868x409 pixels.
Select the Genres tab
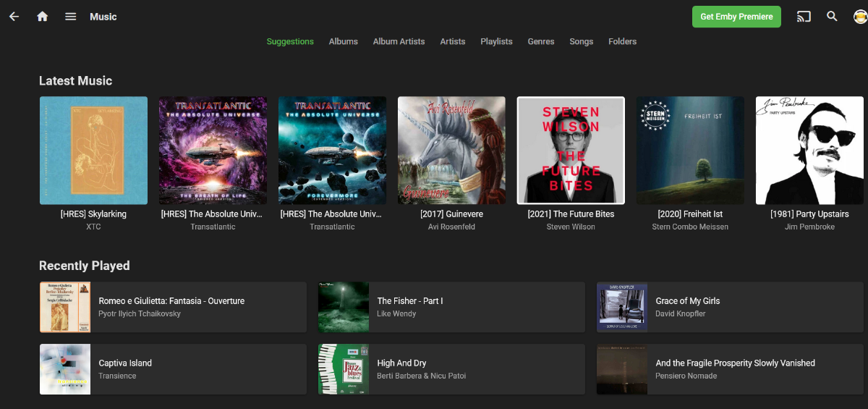(541, 41)
